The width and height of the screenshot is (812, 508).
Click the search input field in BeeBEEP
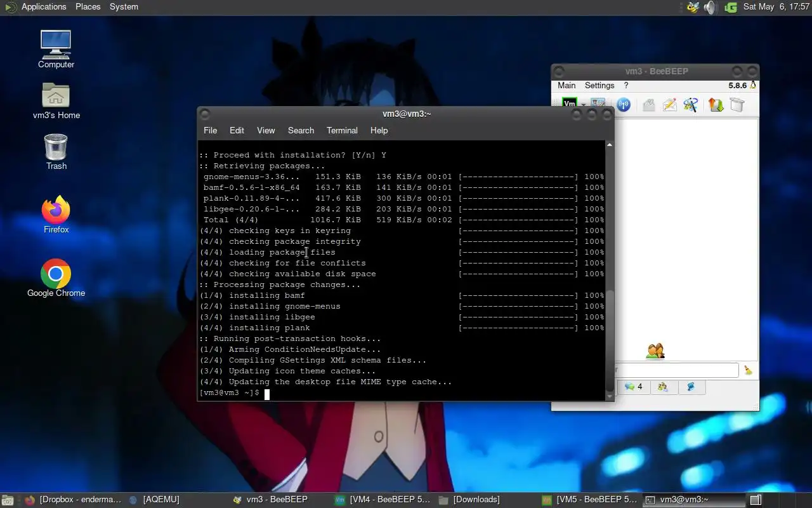click(x=676, y=370)
